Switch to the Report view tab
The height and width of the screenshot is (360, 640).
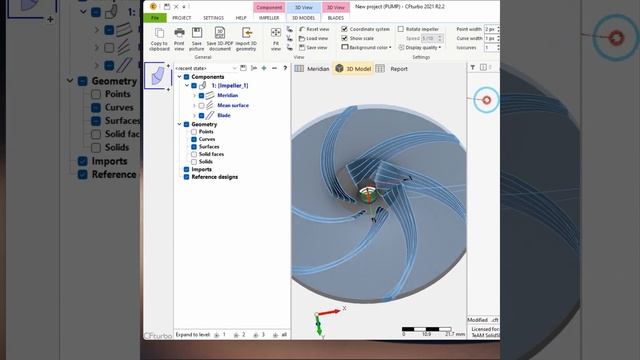393,69
